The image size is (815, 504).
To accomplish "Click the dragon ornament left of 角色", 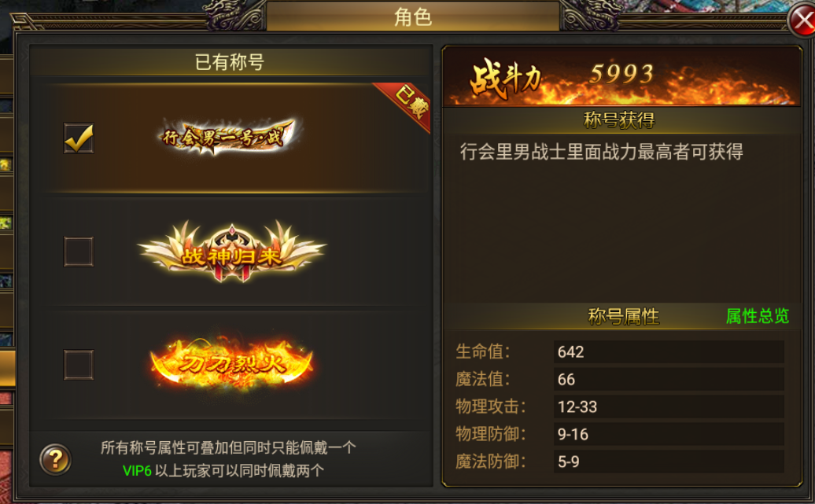I will [235, 16].
